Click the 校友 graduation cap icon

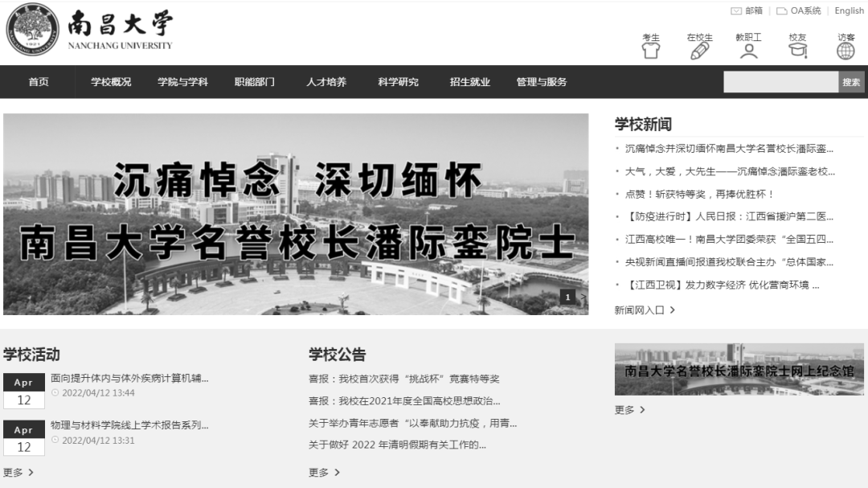pyautogui.click(x=798, y=51)
